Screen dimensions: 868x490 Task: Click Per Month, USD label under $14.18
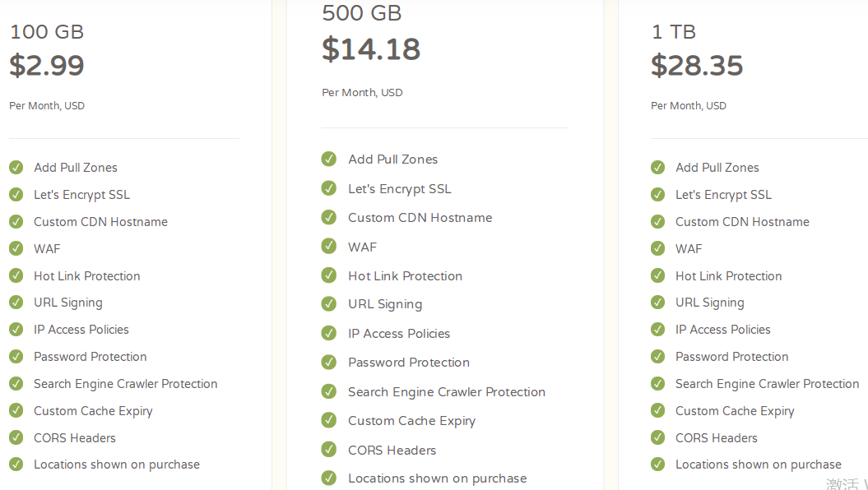tap(362, 93)
